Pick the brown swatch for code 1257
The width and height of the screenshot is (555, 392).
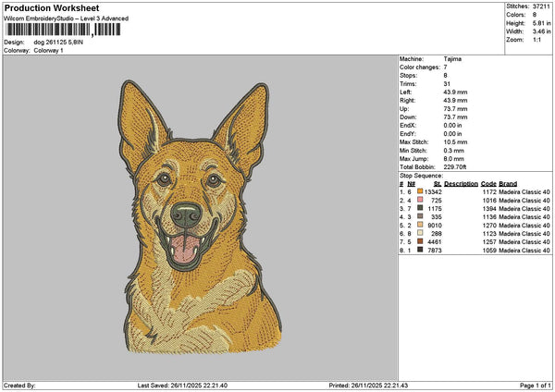pyautogui.click(x=420, y=241)
